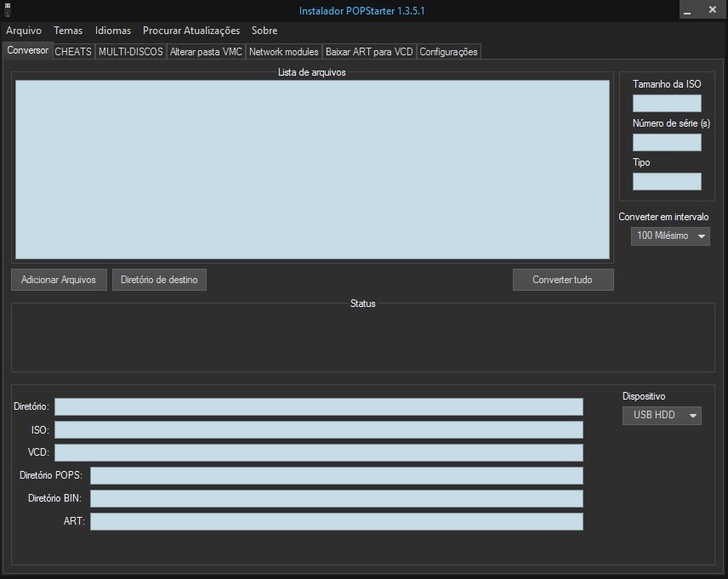The image size is (728, 579).
Task: Switch to the MULTI-DISCOS tab
Action: pos(130,52)
